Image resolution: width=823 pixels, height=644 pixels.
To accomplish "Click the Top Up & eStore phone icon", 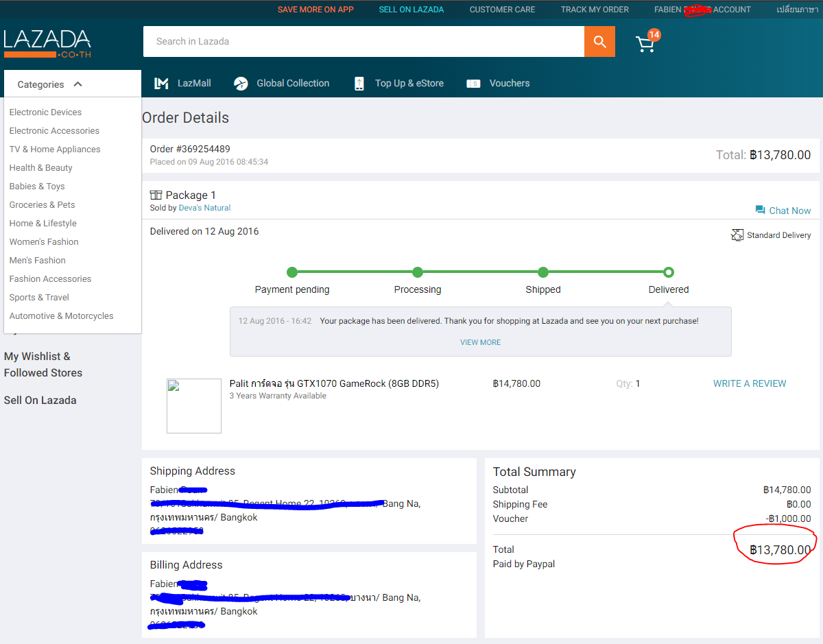I will (x=359, y=84).
